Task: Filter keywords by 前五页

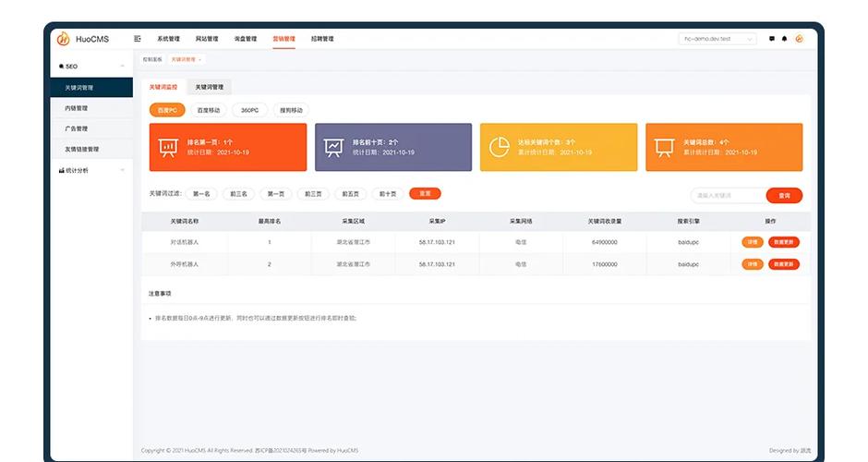Action: coord(350,194)
